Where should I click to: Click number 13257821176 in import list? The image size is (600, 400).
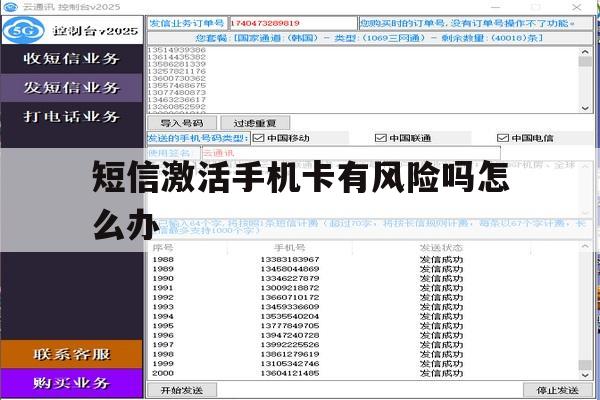177,71
